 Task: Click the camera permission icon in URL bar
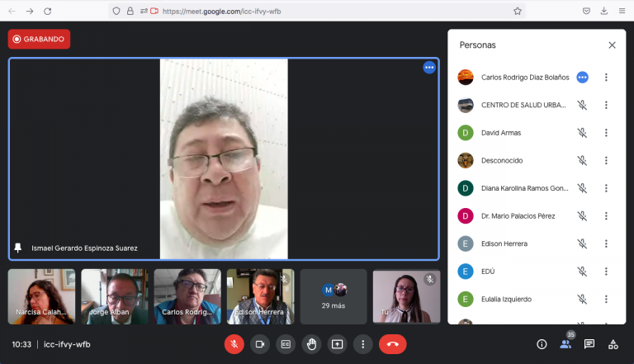point(154,12)
